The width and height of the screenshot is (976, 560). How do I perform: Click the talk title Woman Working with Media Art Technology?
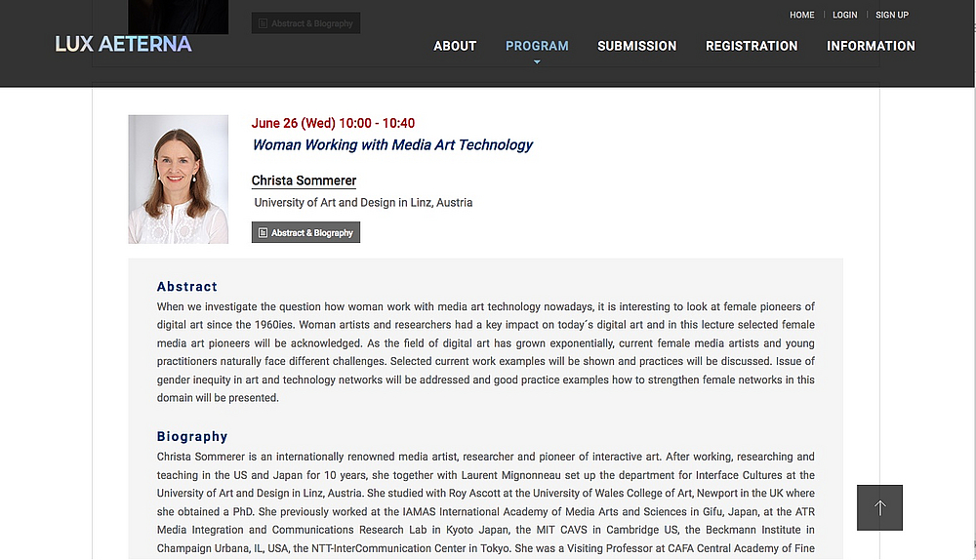point(392,145)
